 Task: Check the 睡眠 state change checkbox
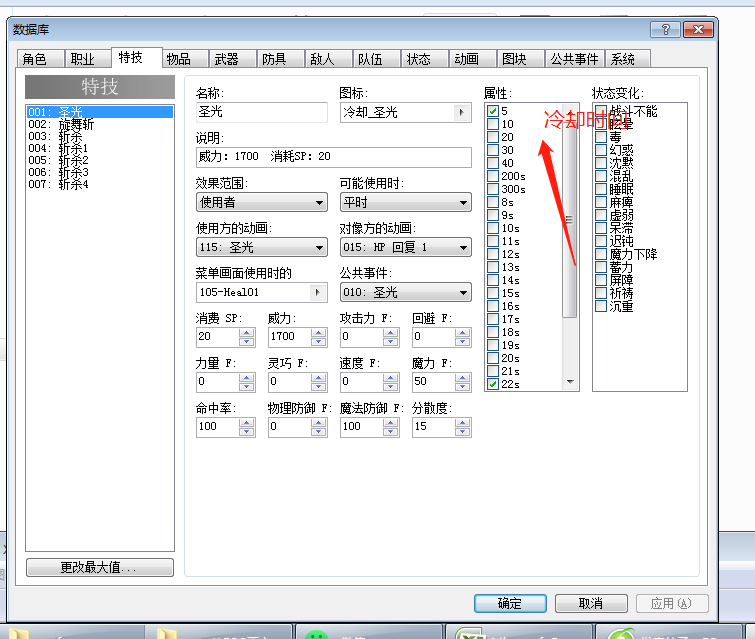tap(600, 189)
